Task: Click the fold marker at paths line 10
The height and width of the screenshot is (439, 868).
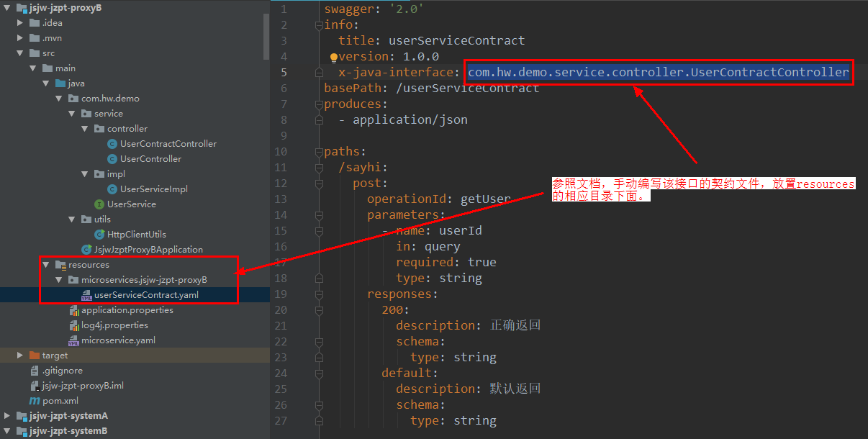Action: [317, 151]
